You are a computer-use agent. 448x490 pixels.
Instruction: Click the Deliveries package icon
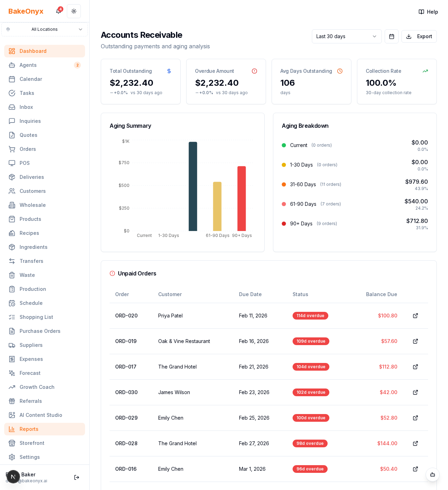(x=12, y=177)
